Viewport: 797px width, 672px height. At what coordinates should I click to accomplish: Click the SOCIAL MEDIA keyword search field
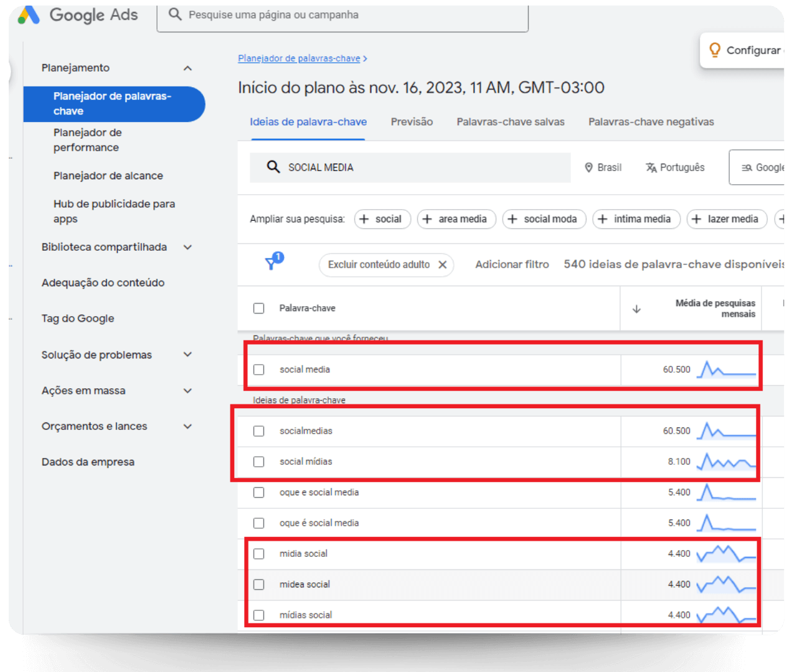point(423,167)
